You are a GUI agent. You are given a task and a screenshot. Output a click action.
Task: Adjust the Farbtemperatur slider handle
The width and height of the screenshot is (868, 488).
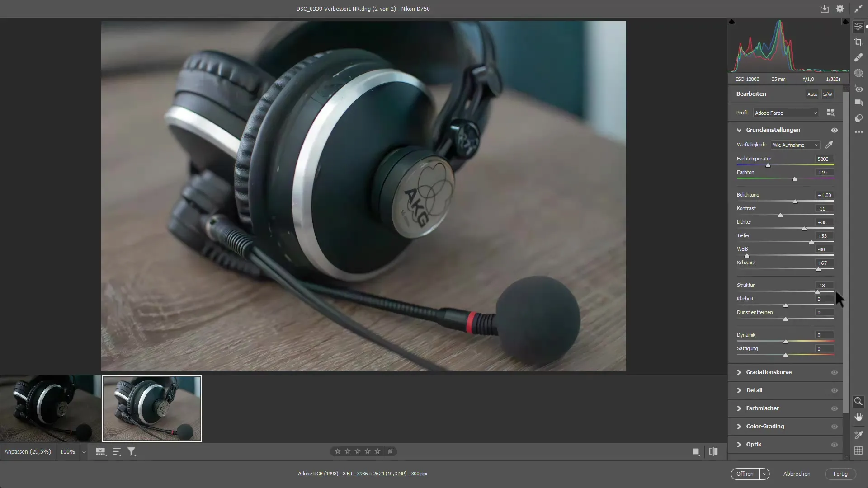tap(768, 165)
